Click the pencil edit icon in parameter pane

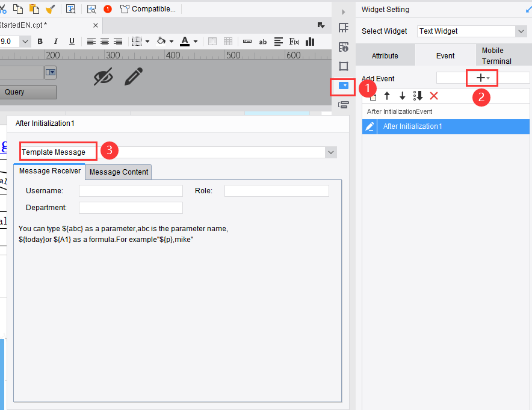pyautogui.click(x=134, y=76)
